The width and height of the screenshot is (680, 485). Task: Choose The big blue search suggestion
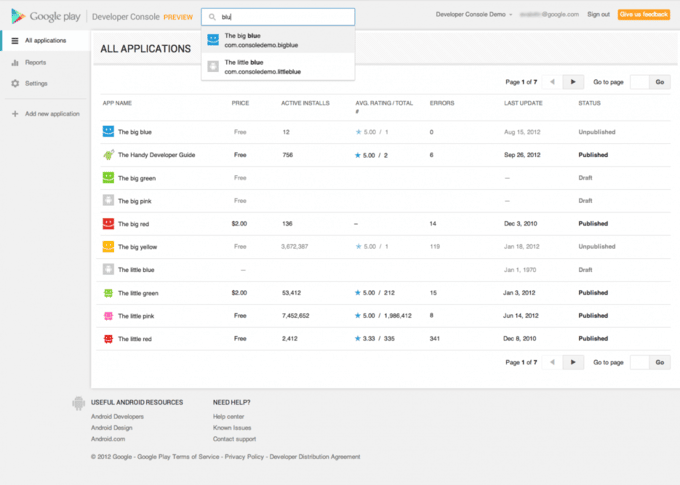(x=278, y=40)
